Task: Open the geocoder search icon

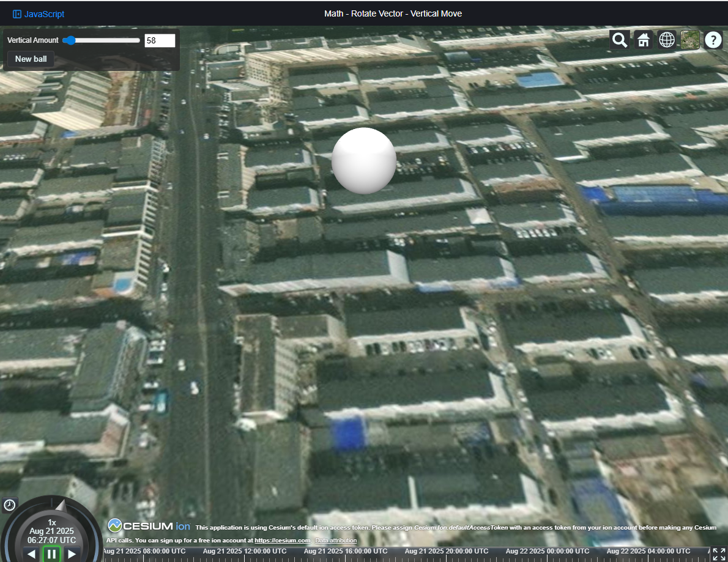Action: point(620,40)
